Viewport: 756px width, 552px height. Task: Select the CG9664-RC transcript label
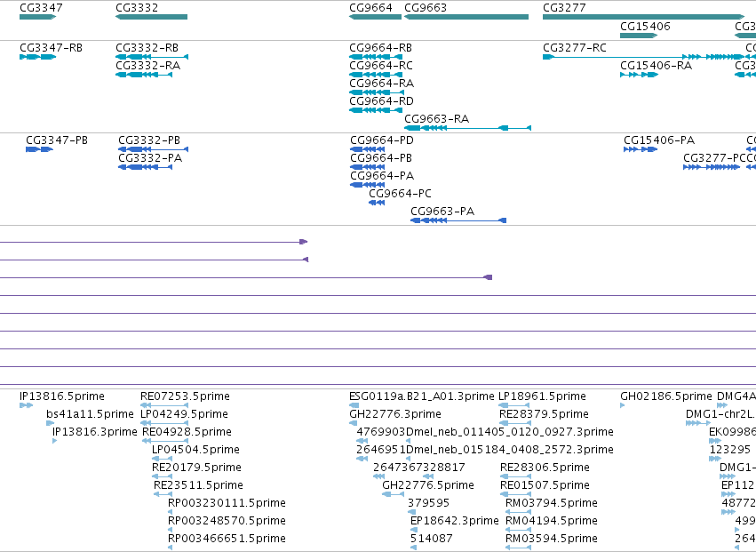[381, 66]
